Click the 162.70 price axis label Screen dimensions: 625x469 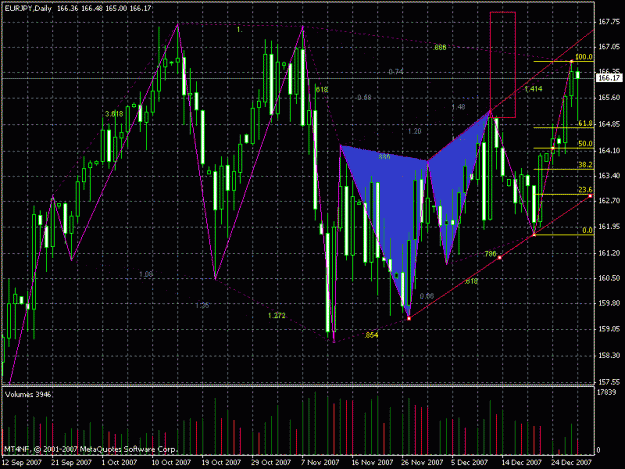pos(609,200)
